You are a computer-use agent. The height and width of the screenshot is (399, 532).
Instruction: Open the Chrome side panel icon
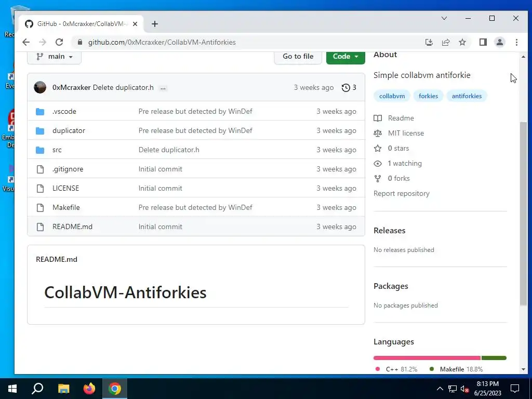click(483, 42)
